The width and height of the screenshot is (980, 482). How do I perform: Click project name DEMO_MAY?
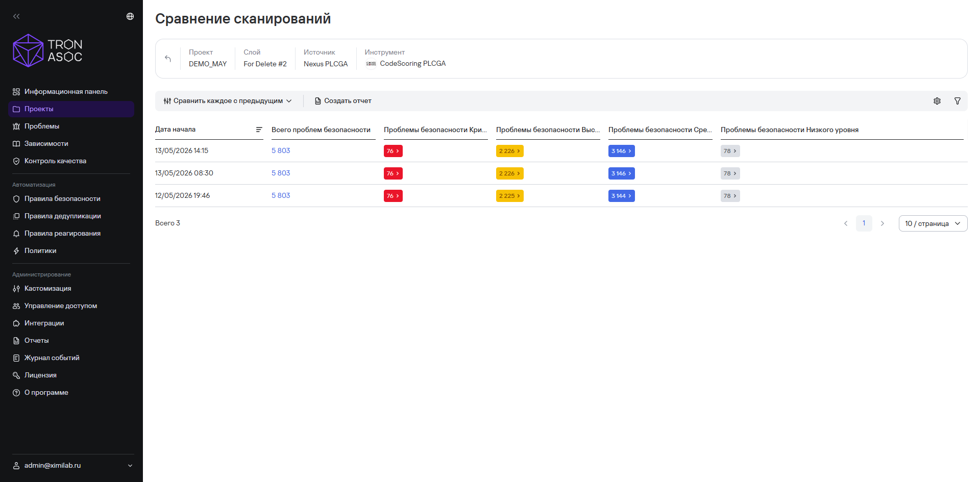coord(208,64)
